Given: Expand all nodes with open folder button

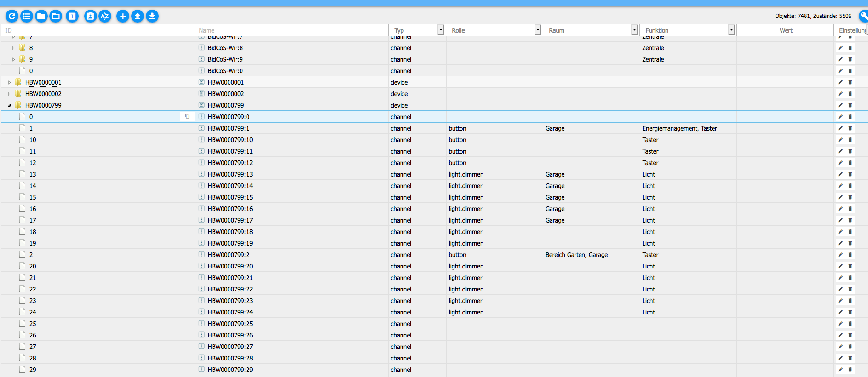Looking at the screenshot, I should coord(56,17).
